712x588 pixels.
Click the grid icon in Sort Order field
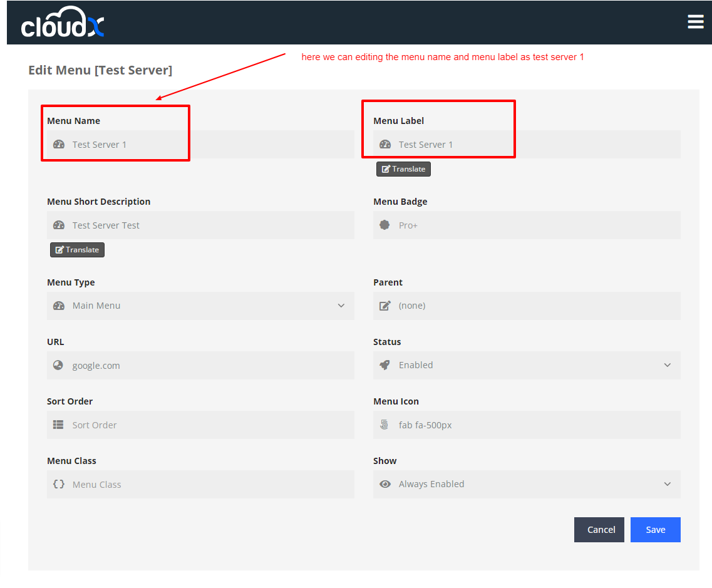coord(58,425)
